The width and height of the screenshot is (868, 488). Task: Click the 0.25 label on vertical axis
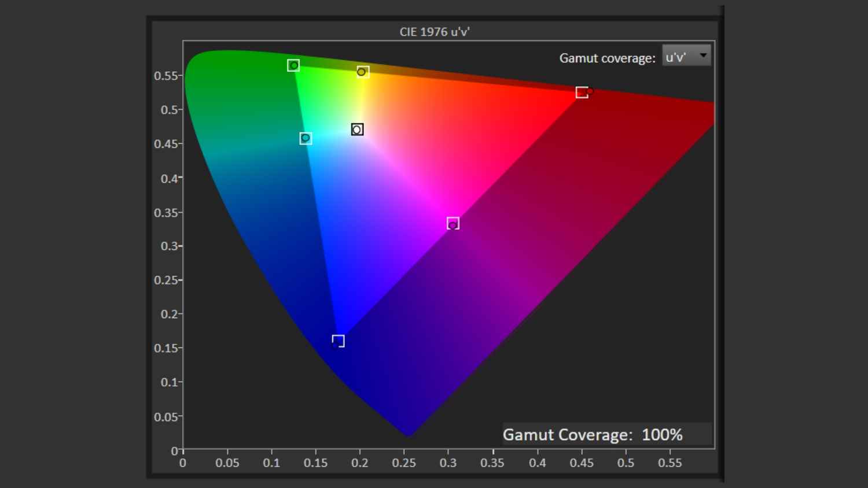tap(167, 280)
